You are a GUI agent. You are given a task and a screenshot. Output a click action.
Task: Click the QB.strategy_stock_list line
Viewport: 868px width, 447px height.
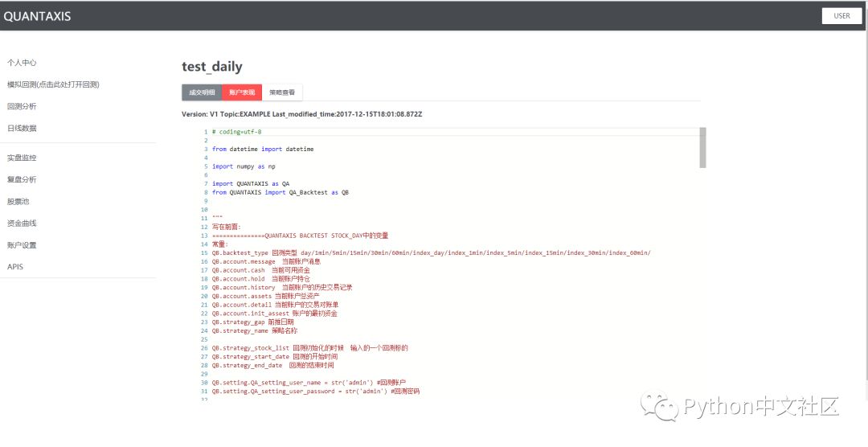(x=310, y=348)
